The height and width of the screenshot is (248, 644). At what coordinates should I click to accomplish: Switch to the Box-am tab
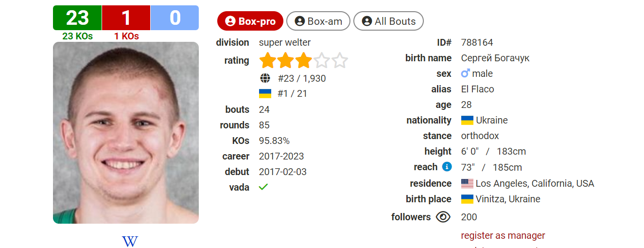(x=318, y=21)
